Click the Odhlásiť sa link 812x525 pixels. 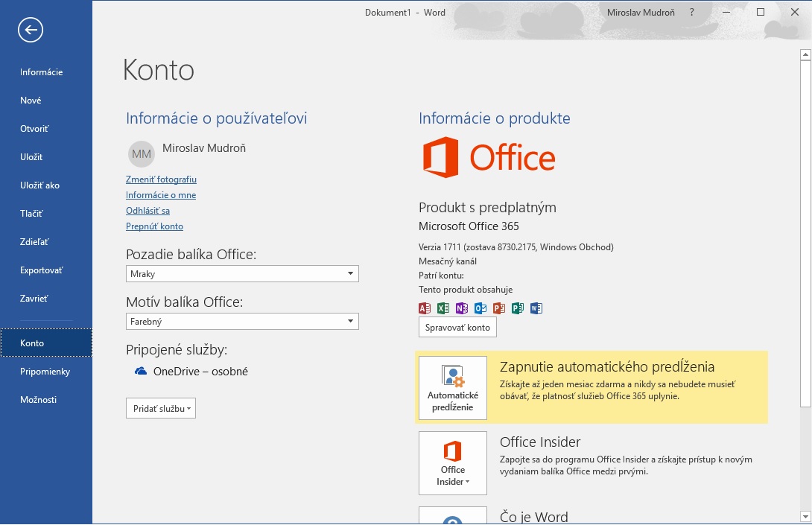(148, 210)
